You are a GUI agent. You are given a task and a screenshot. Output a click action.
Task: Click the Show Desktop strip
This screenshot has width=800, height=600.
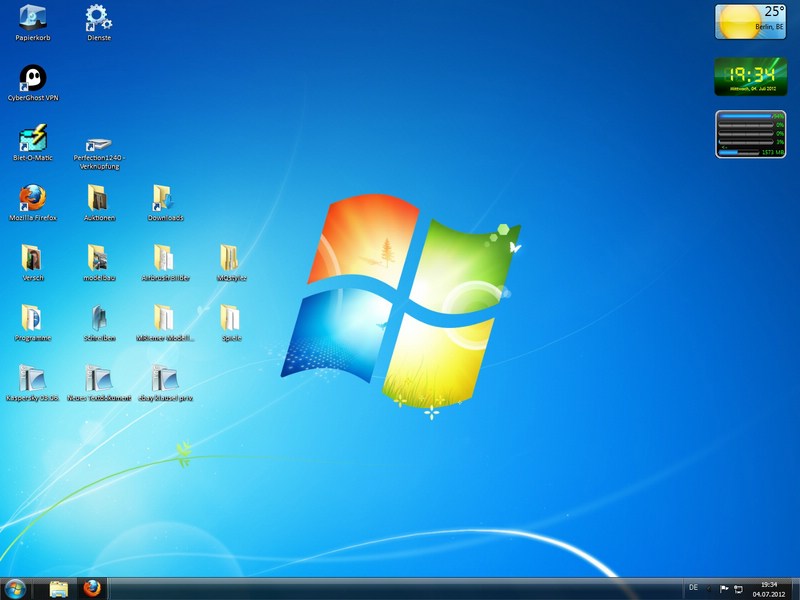[x=795, y=589]
